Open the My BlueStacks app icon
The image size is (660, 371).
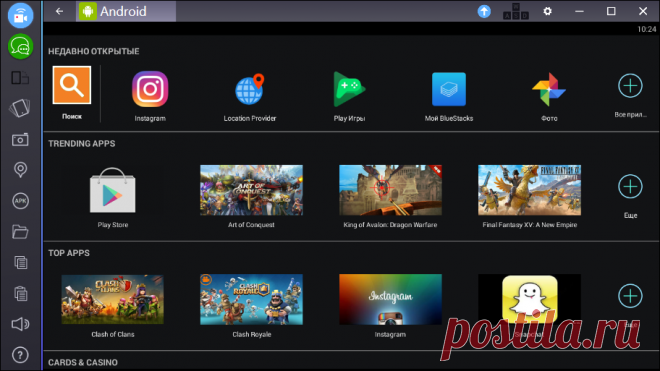point(449,89)
